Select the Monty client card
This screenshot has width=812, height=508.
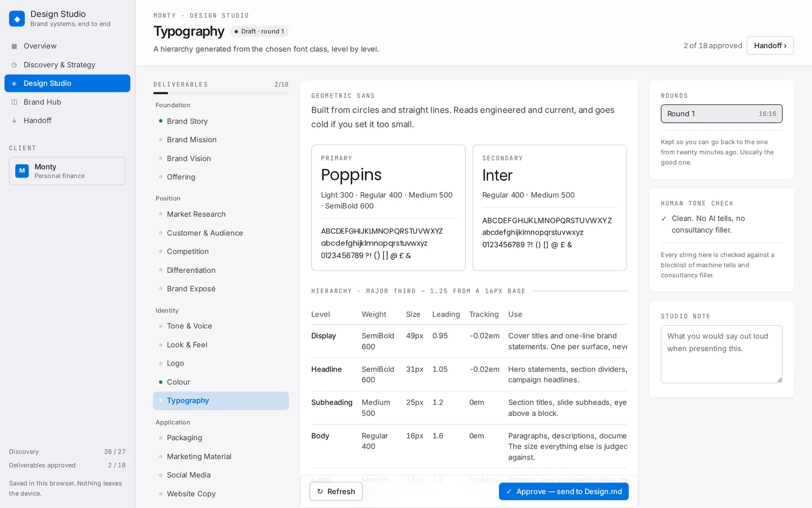[67, 171]
